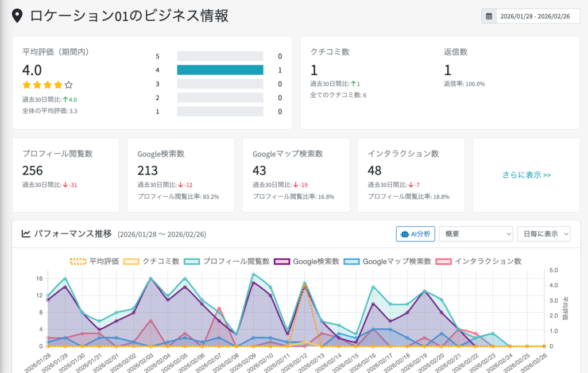
Task: Click the empty fifth rating star
Action: point(68,85)
